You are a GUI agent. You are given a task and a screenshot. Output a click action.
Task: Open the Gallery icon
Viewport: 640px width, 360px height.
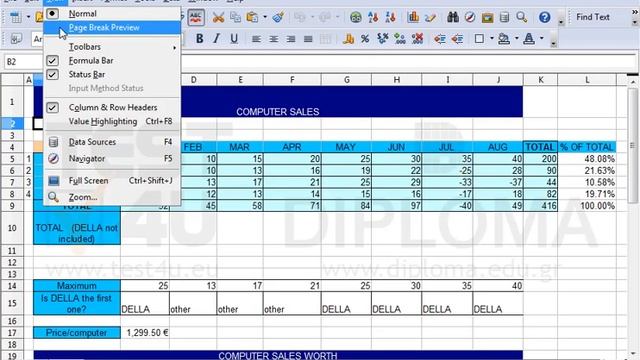point(487,17)
